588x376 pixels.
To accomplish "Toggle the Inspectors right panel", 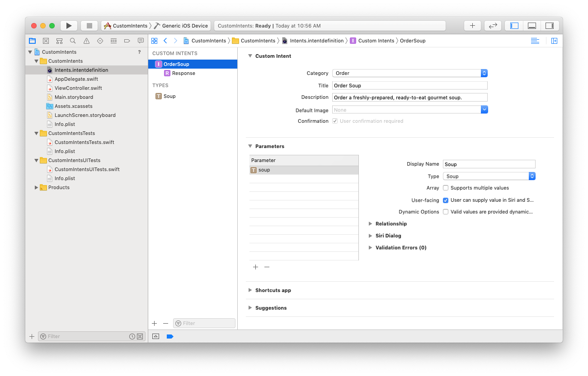I will [550, 26].
